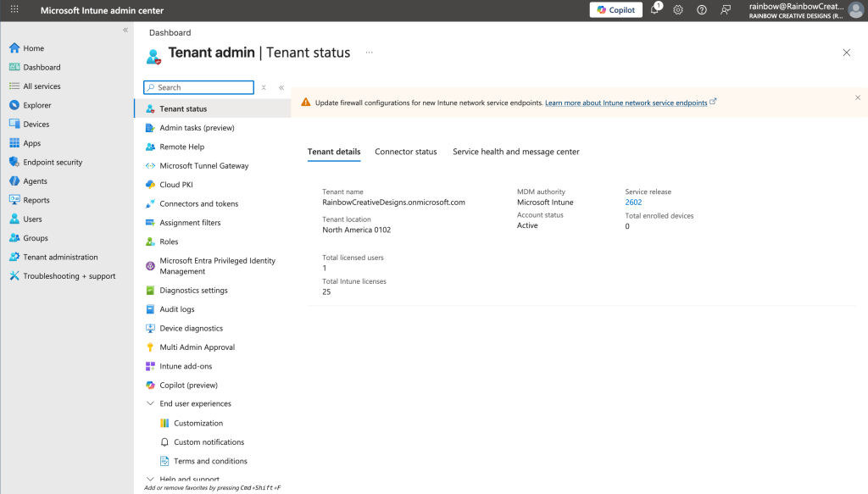Viewport: 868px width, 494px height.
Task: Open Devices in the left navigation
Action: coord(36,125)
